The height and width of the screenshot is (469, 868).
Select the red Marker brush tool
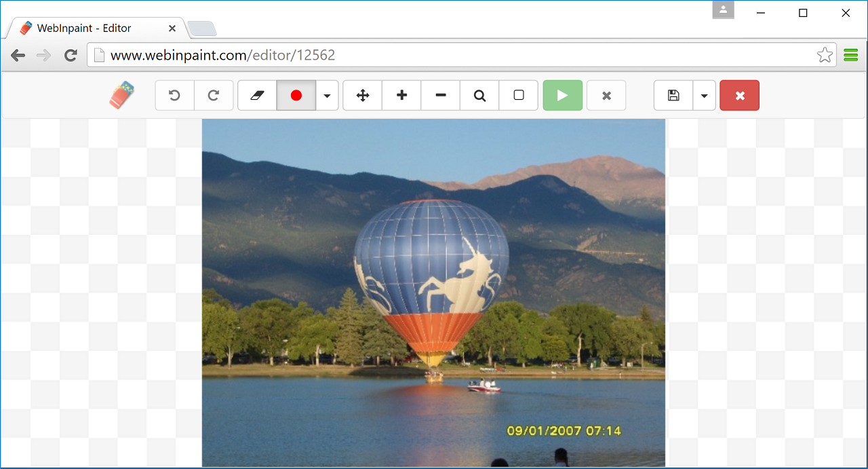296,95
